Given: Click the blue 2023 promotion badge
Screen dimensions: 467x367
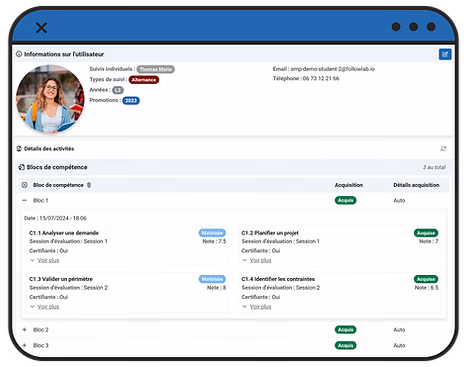Looking at the screenshot, I should (131, 100).
